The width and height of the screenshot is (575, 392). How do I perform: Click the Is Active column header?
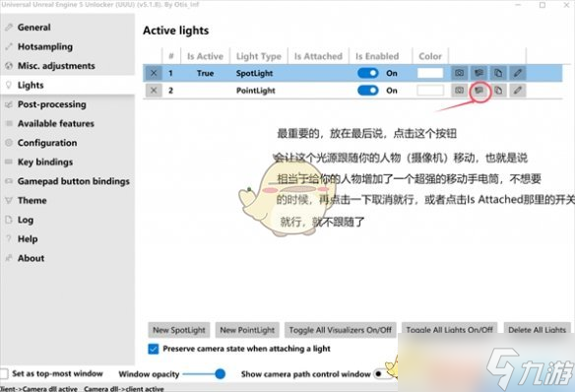click(205, 56)
